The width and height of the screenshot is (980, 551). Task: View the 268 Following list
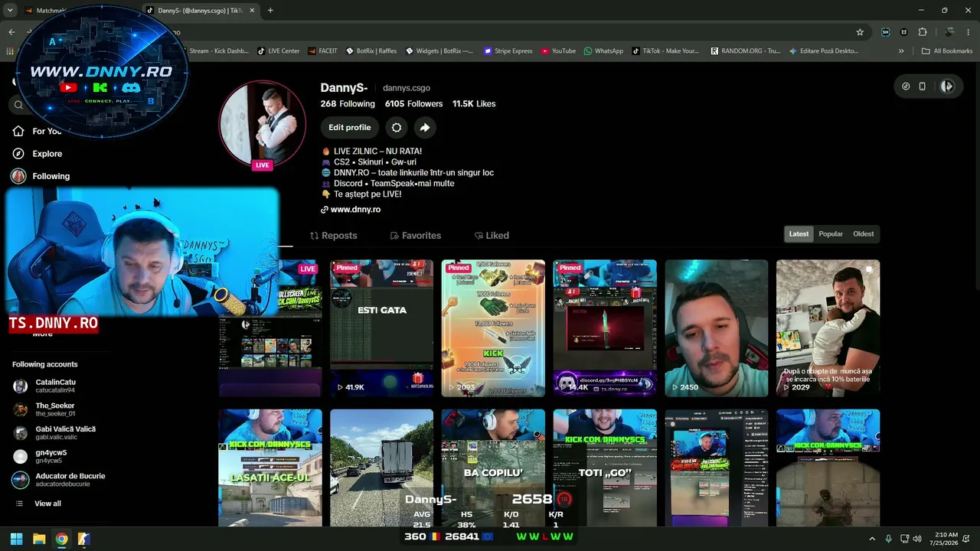tap(348, 104)
